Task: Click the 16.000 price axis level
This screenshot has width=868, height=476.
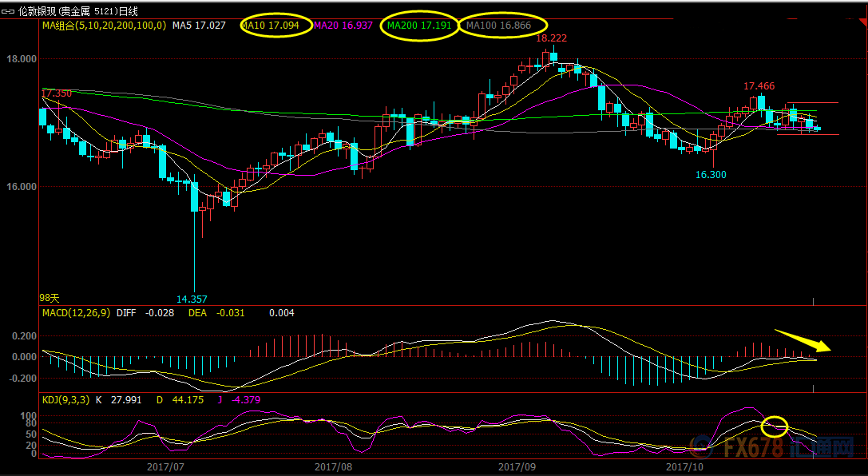Action: (21, 187)
